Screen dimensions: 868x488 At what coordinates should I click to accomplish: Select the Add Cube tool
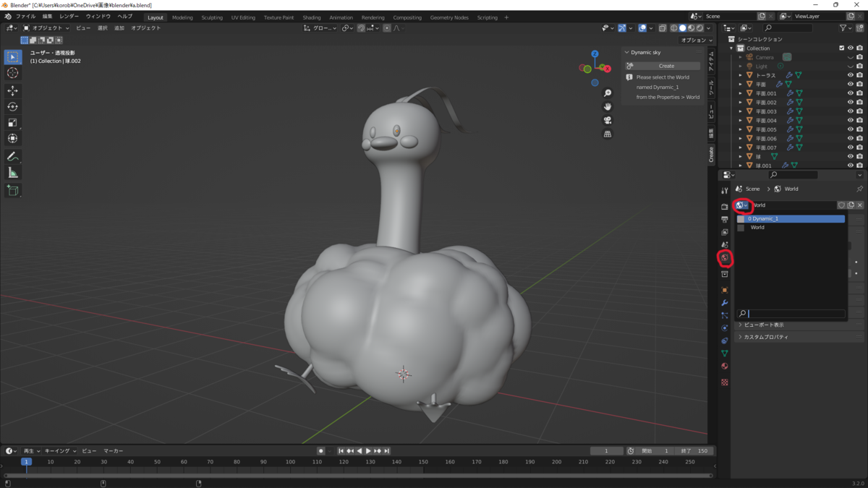[x=12, y=190]
